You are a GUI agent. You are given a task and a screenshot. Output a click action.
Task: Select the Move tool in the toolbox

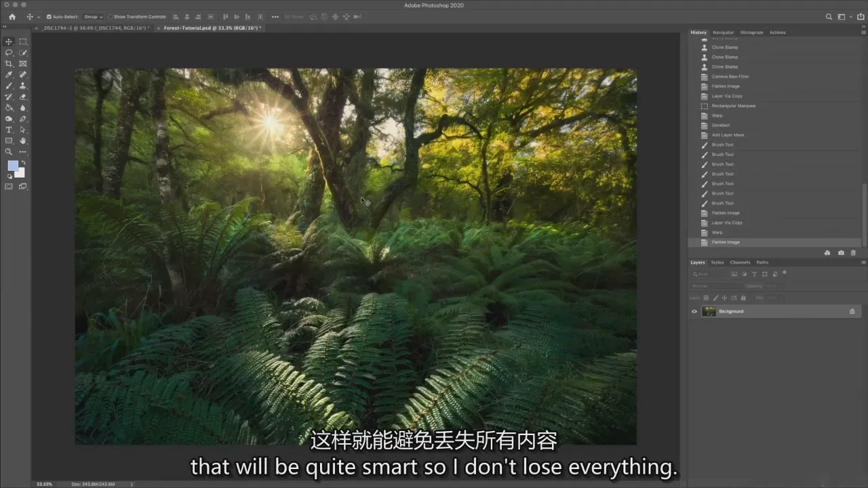coord(9,41)
